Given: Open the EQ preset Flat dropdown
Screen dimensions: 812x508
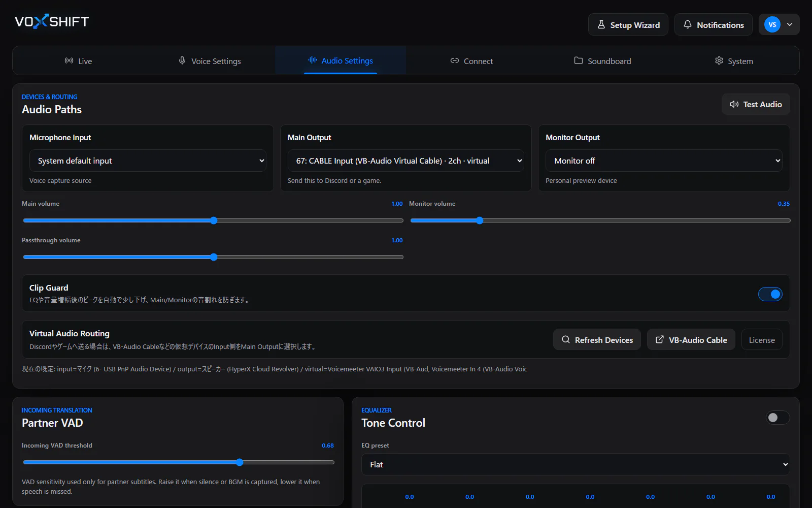Looking at the screenshot, I should [x=576, y=464].
